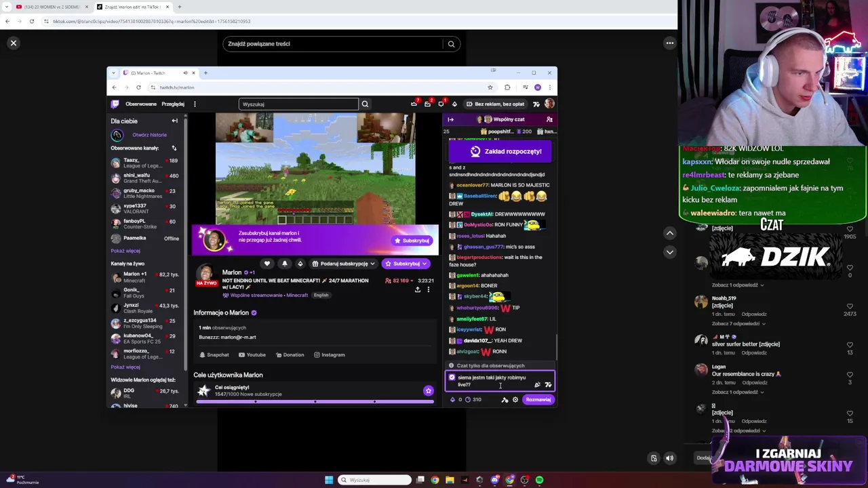
Task: Open the Windows Start menu
Action: pyautogui.click(x=329, y=480)
